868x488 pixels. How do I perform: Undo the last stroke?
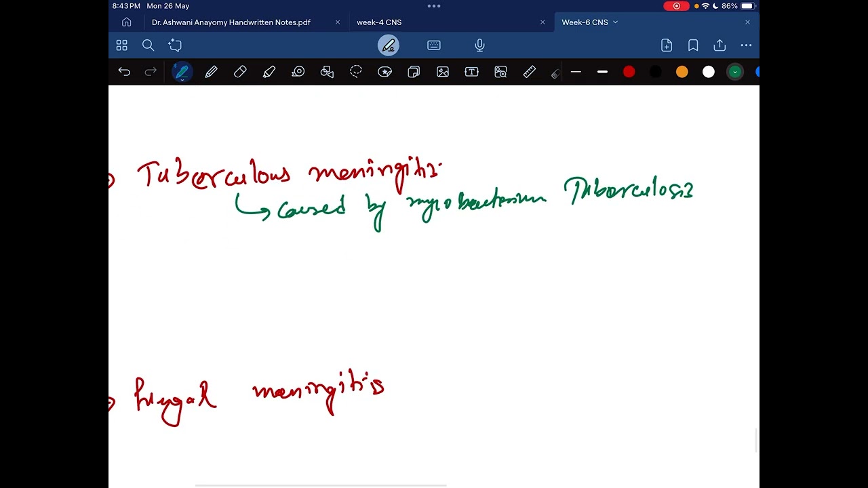(x=124, y=72)
